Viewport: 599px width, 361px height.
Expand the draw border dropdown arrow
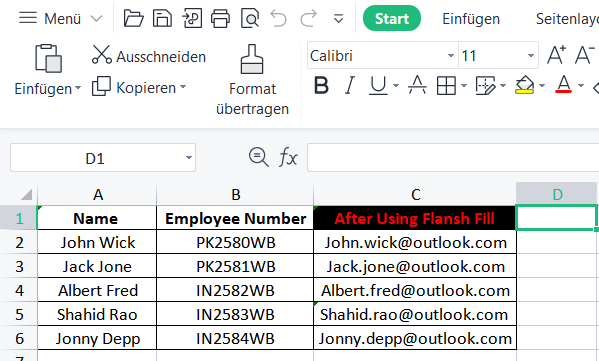[503, 86]
